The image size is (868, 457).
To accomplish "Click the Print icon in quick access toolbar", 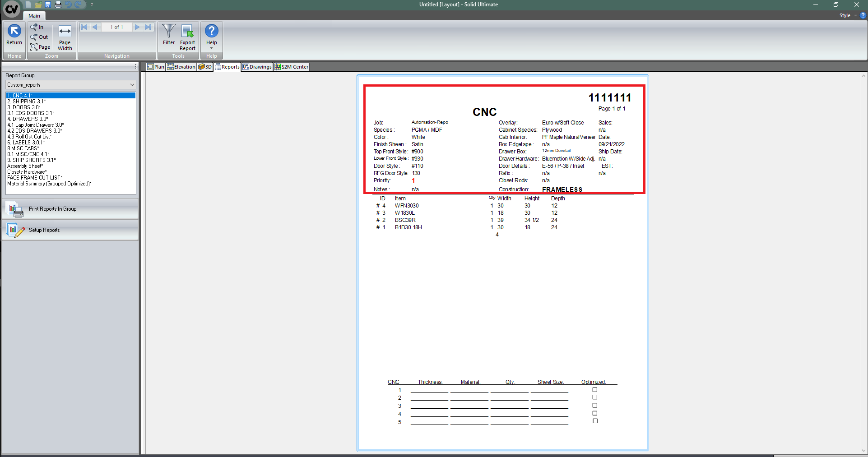I will (x=58, y=4).
